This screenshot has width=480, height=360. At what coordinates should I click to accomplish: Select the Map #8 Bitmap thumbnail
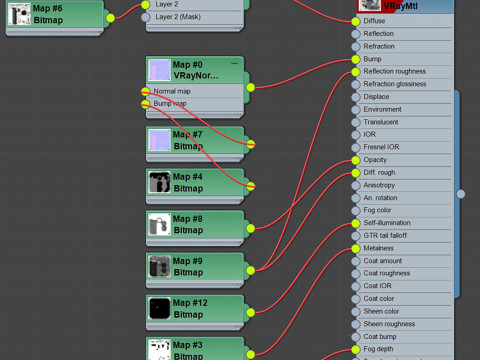159,224
